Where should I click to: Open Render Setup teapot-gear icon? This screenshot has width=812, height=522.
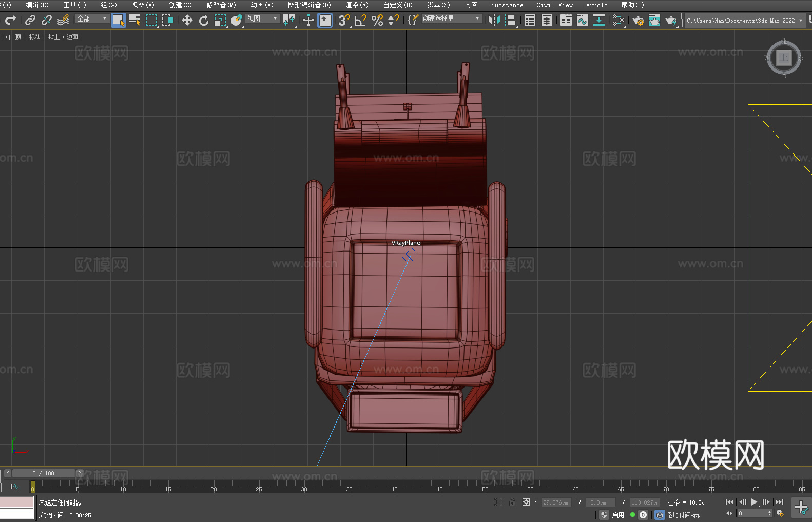(x=638, y=20)
